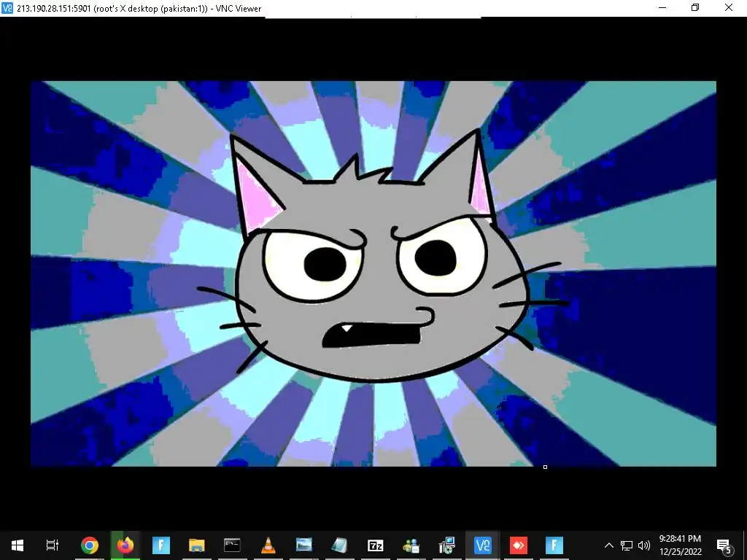Open 7-Zip from the taskbar
Viewport: 747px width, 560px height.
pyautogui.click(x=376, y=545)
